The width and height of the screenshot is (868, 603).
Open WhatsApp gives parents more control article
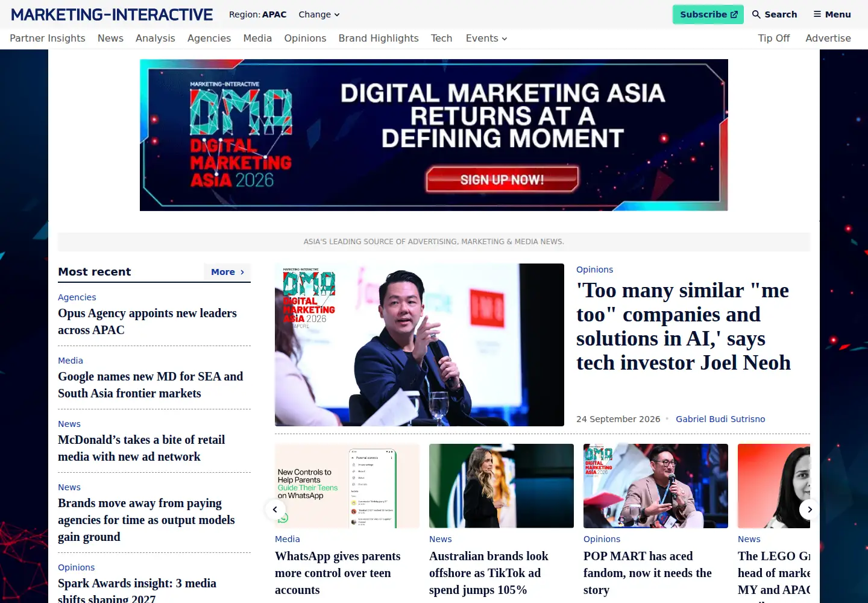point(338,573)
